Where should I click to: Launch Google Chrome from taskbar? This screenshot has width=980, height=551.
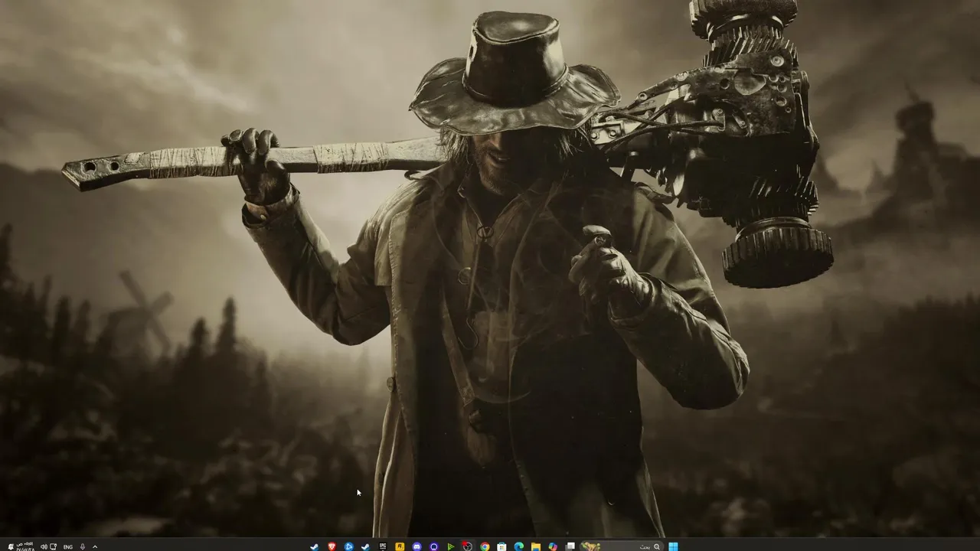click(485, 546)
